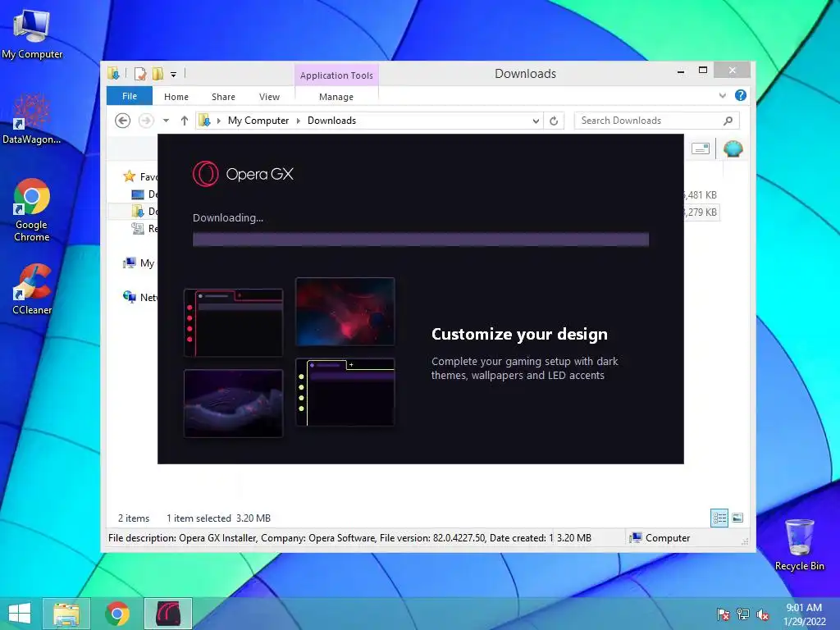Select the red nebula wallpaper thumbnail
This screenshot has width=840, height=630.
pos(345,311)
